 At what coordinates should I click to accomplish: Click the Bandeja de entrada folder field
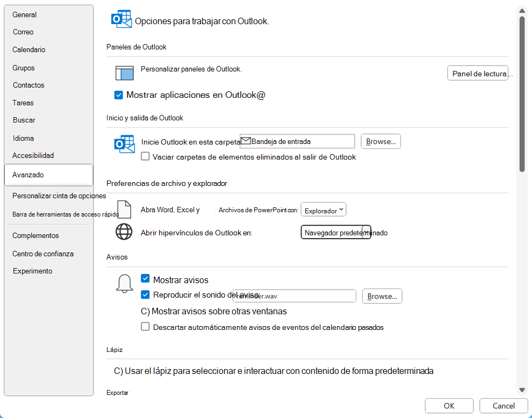pos(297,141)
